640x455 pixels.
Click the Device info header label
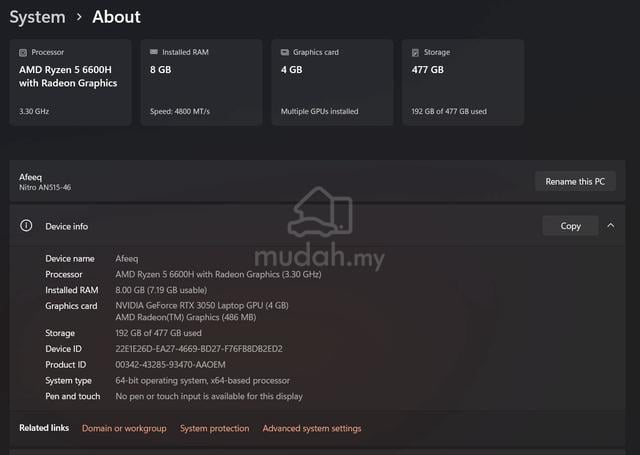[67, 226]
